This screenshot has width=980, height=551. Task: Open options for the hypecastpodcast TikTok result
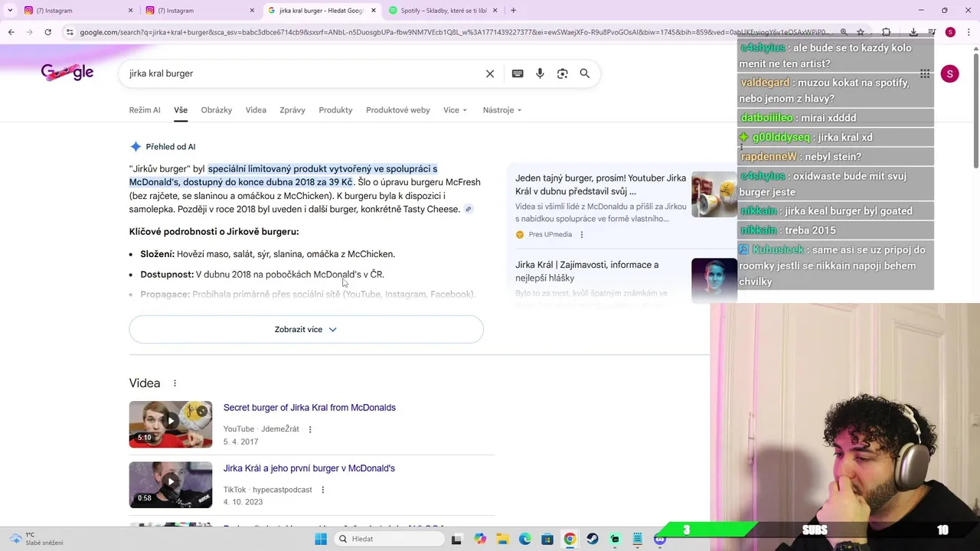[x=322, y=490]
